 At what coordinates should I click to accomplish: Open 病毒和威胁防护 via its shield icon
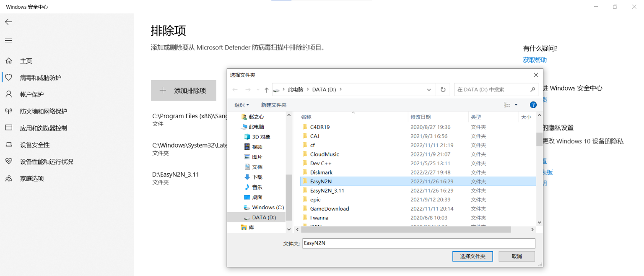click(9, 77)
